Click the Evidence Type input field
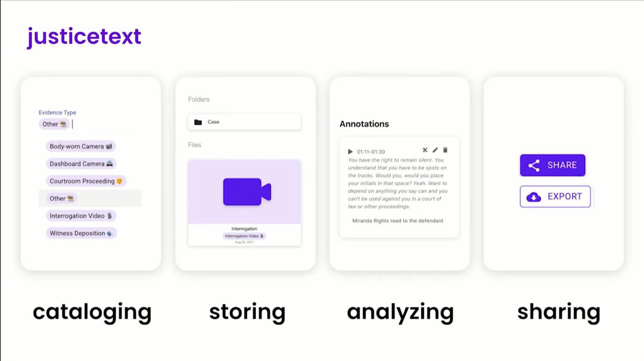The image size is (644, 361). point(72,124)
